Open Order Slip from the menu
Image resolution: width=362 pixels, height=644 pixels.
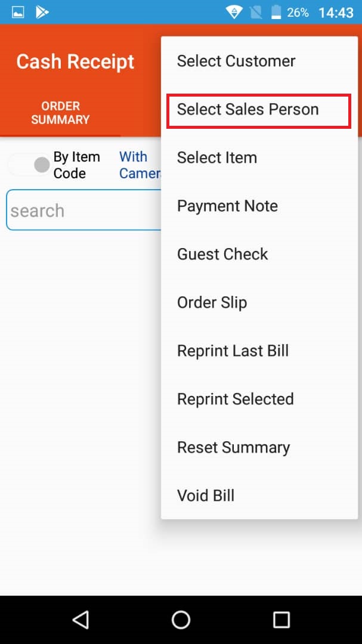click(212, 302)
